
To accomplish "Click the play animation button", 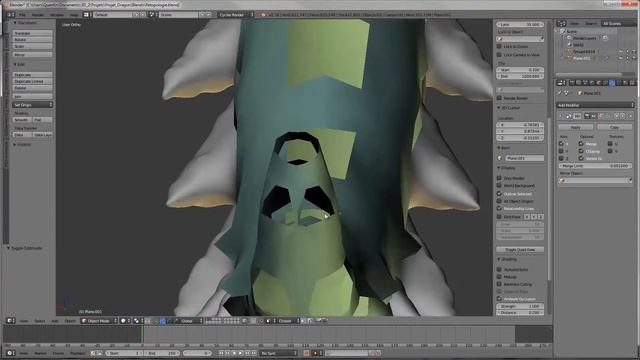I will [x=240, y=353].
